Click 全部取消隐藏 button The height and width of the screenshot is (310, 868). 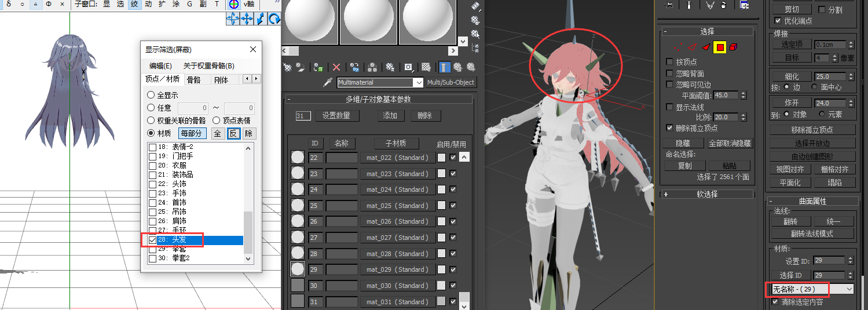730,143
